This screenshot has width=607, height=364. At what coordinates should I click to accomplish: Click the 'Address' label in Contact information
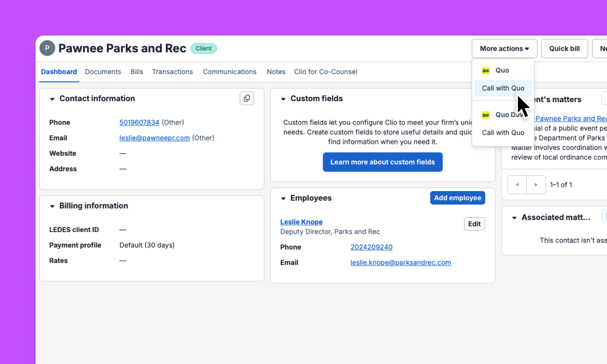coord(63,169)
